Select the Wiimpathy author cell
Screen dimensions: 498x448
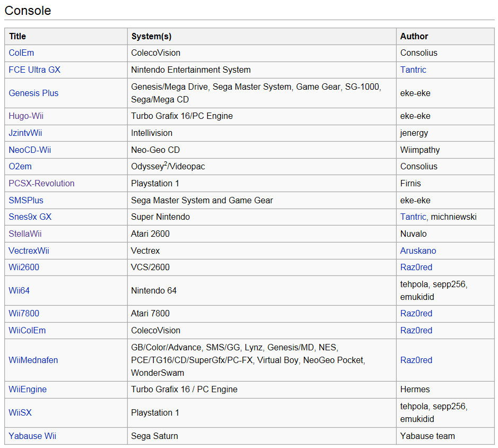coord(445,150)
